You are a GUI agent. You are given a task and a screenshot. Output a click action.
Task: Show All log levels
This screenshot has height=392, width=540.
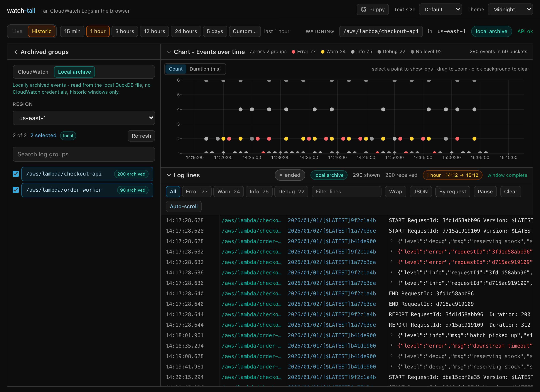(x=173, y=192)
